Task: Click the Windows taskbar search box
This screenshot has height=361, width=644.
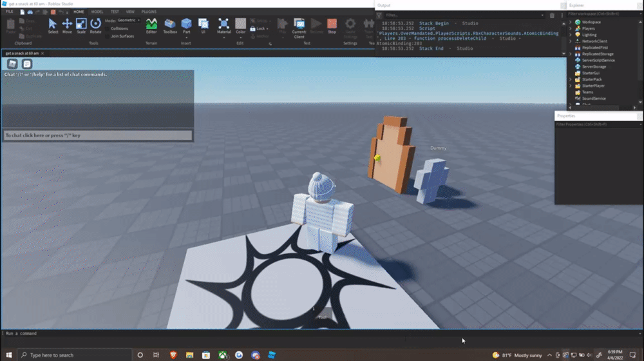Action: (75, 355)
